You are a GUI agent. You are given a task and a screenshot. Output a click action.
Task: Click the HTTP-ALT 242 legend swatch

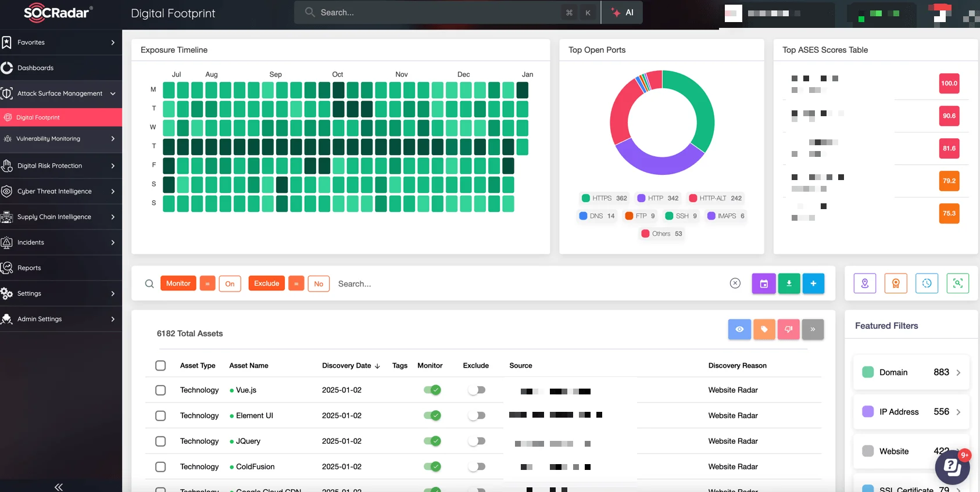693,198
